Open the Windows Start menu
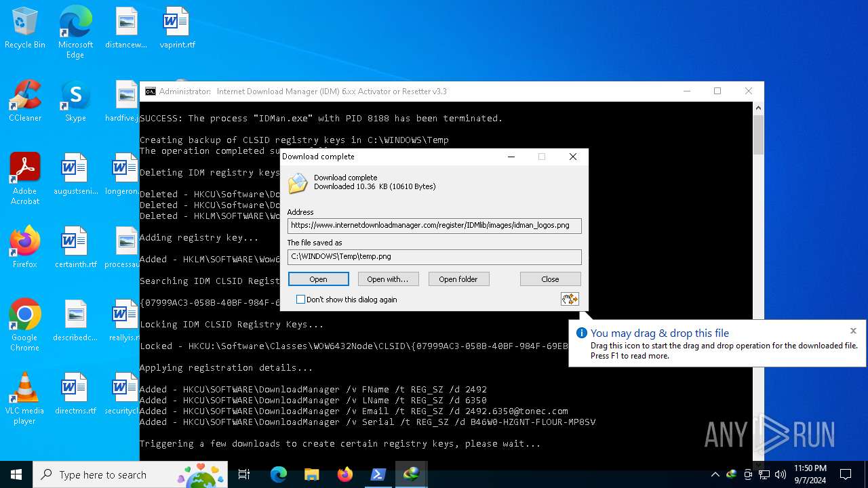Screen dimensions: 868x488 tap(16, 474)
